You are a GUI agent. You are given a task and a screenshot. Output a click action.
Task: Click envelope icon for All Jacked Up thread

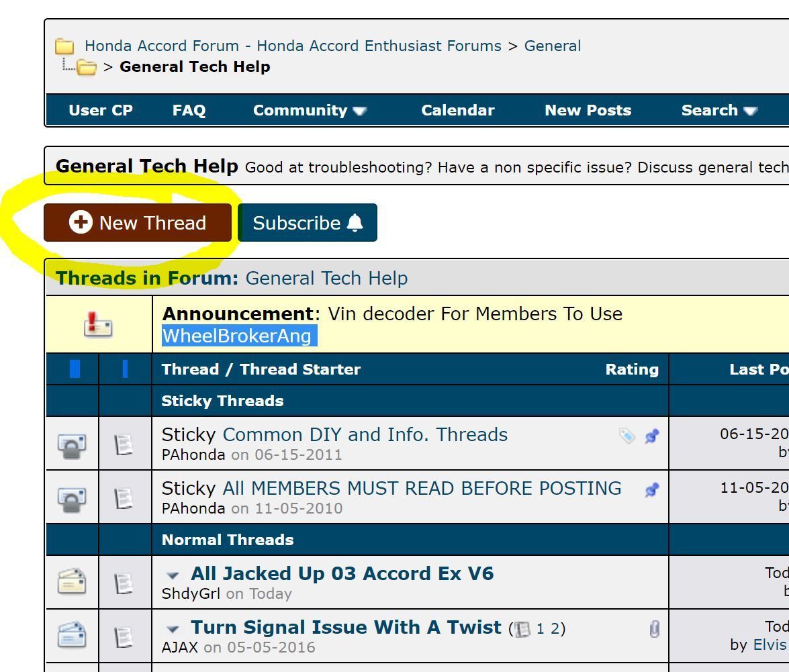73,582
